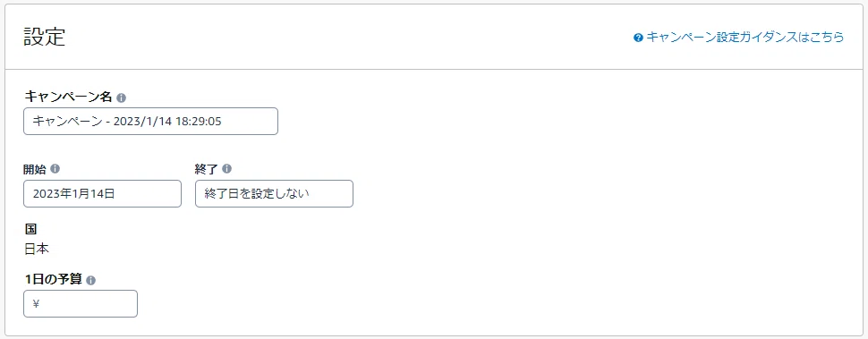Focus the campaign name text field
Image resolution: width=868 pixels, height=339 pixels.
[x=150, y=121]
